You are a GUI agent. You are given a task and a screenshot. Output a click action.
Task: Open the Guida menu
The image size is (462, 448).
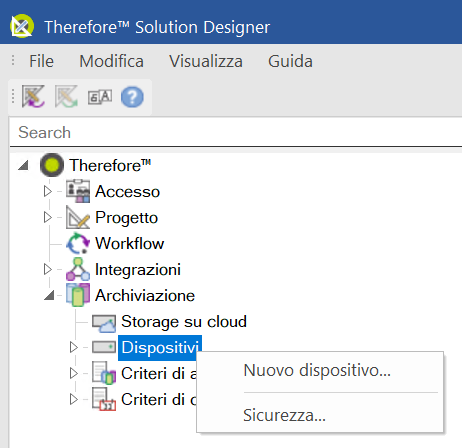[290, 61]
